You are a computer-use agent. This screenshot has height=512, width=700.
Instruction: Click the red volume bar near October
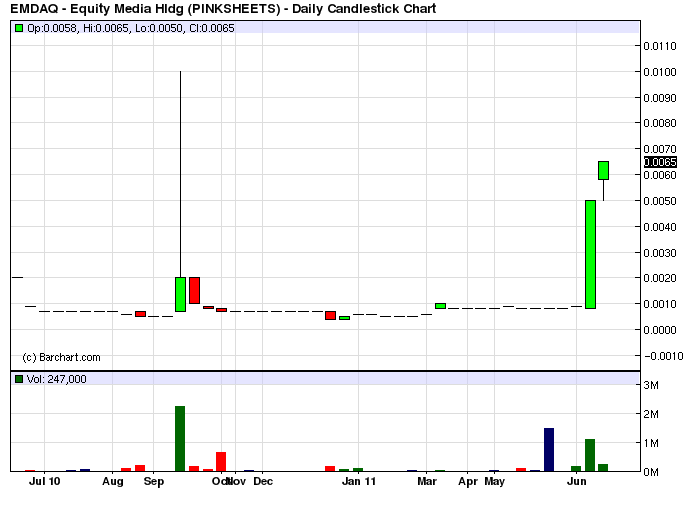point(221,462)
